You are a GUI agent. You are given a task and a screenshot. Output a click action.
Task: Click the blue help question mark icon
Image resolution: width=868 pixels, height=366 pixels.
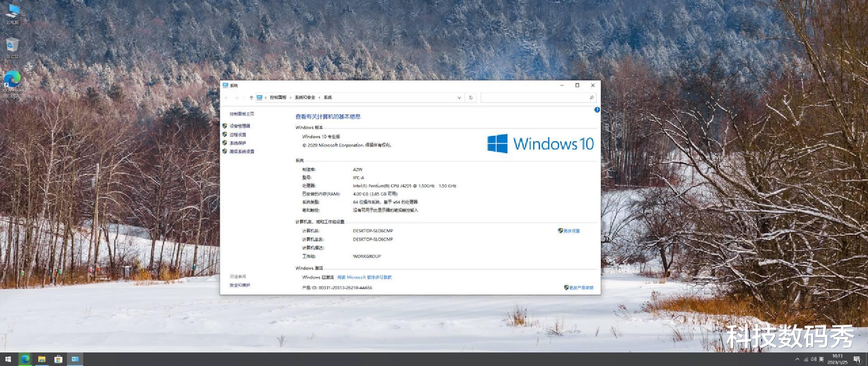[x=597, y=110]
